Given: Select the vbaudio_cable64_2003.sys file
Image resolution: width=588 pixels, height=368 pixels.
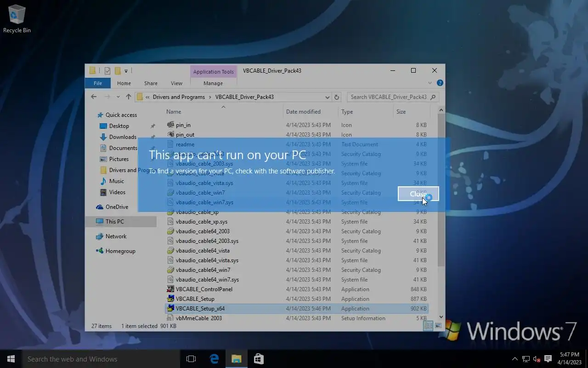Looking at the screenshot, I should 296,241.
